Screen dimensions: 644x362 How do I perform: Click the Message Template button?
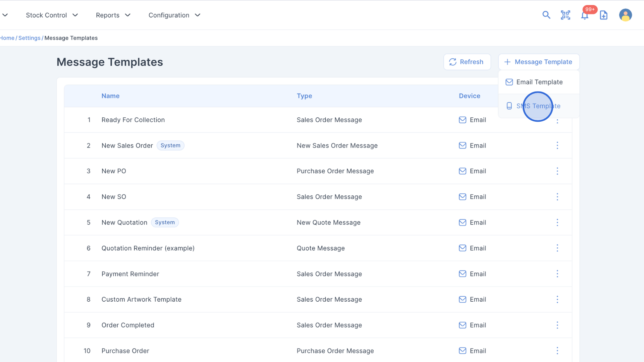coord(539,62)
